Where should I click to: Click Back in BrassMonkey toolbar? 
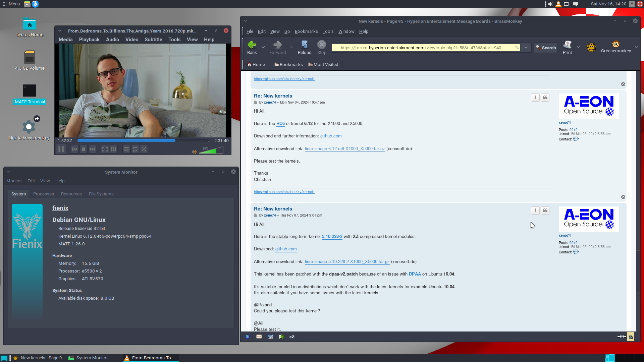(x=252, y=48)
